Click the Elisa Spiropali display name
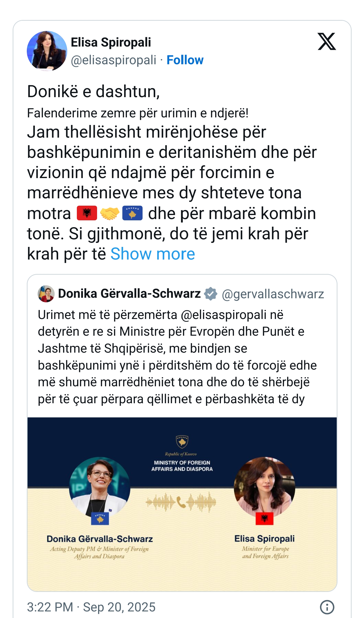Viewport: 364px width, 618px height. [111, 42]
